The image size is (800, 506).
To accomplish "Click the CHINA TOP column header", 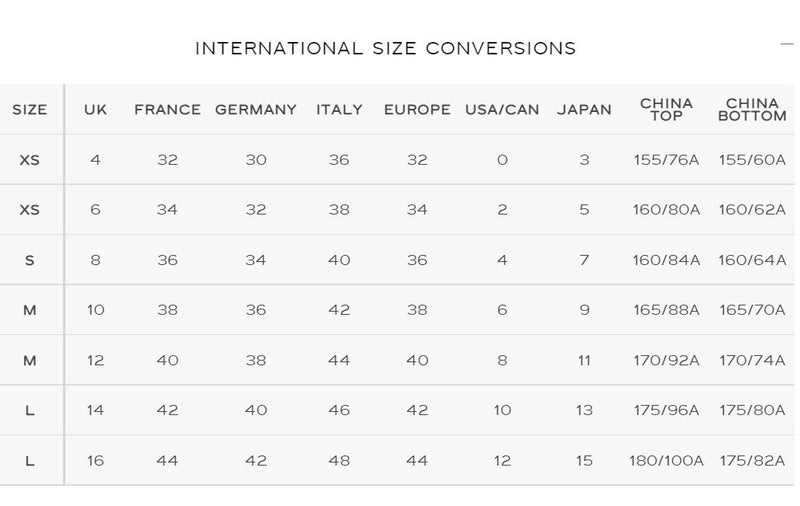I will coord(666,110).
